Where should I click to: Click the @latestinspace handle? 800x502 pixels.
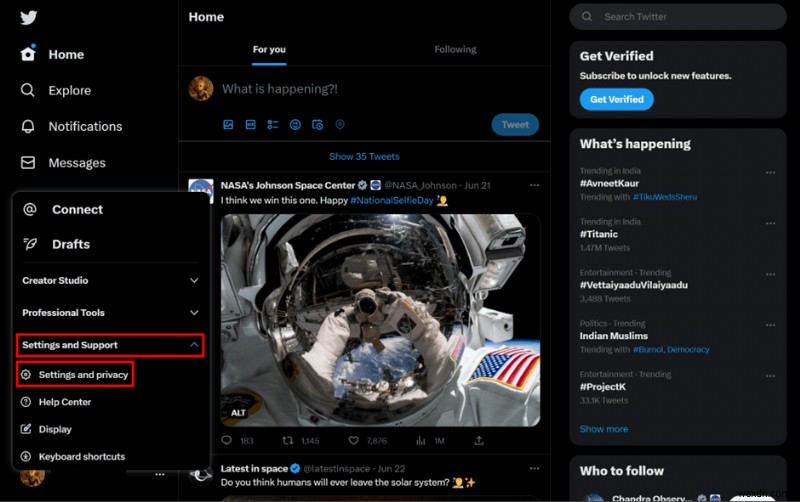337,468
